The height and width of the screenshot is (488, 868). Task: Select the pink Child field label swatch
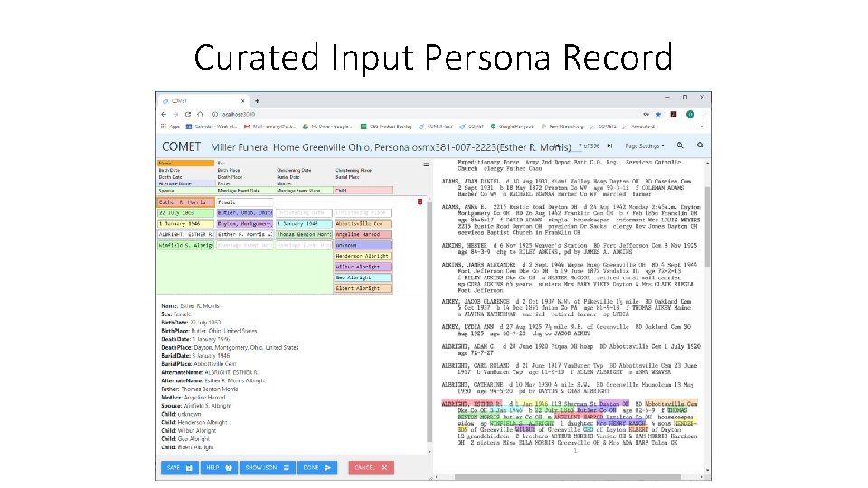click(x=363, y=191)
